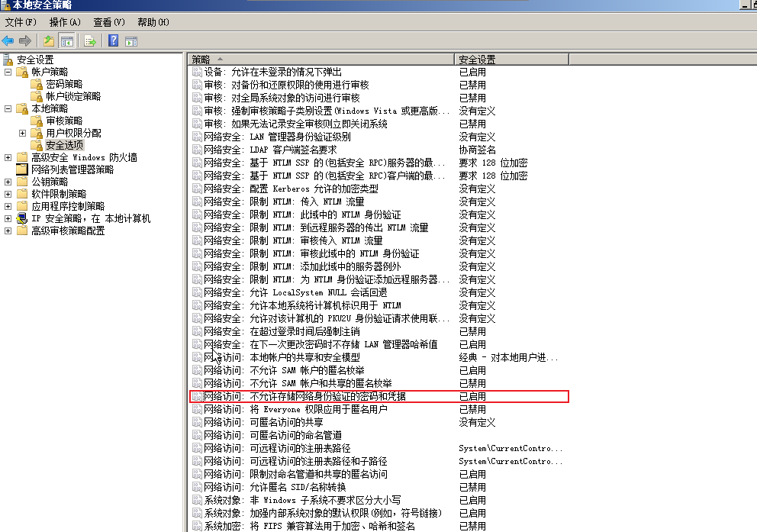Screen dimensions: 757x532
Task: Select 安全选项 in the tree
Action: pos(64,145)
